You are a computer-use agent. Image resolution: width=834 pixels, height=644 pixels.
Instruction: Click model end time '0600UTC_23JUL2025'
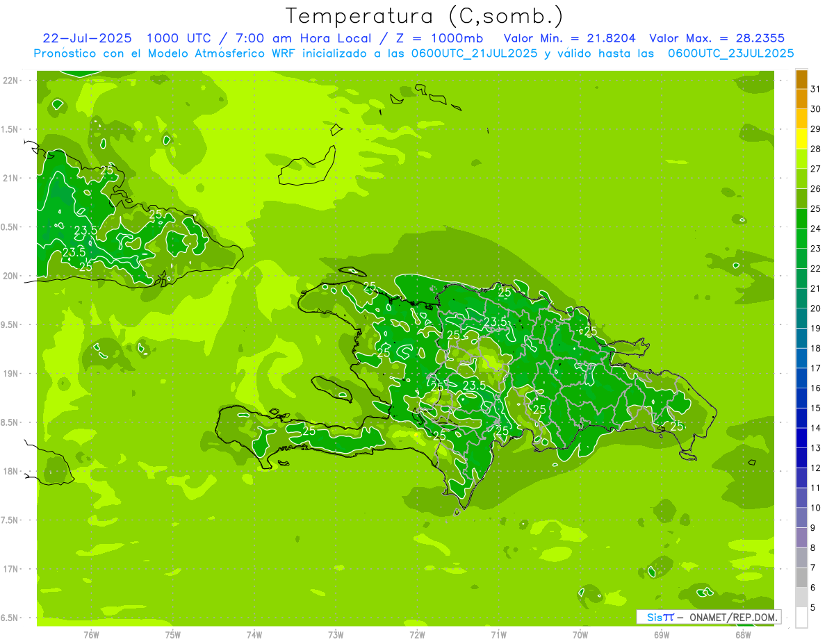pos(730,53)
